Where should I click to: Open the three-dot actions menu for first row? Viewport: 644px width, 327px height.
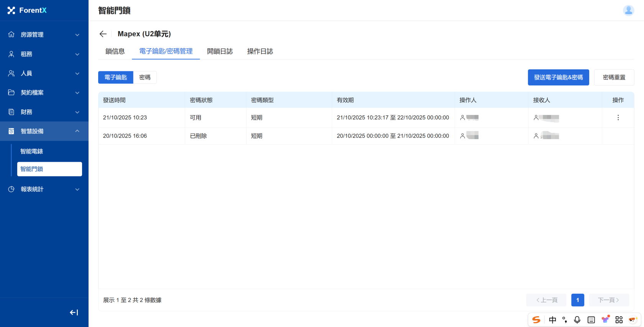(618, 118)
